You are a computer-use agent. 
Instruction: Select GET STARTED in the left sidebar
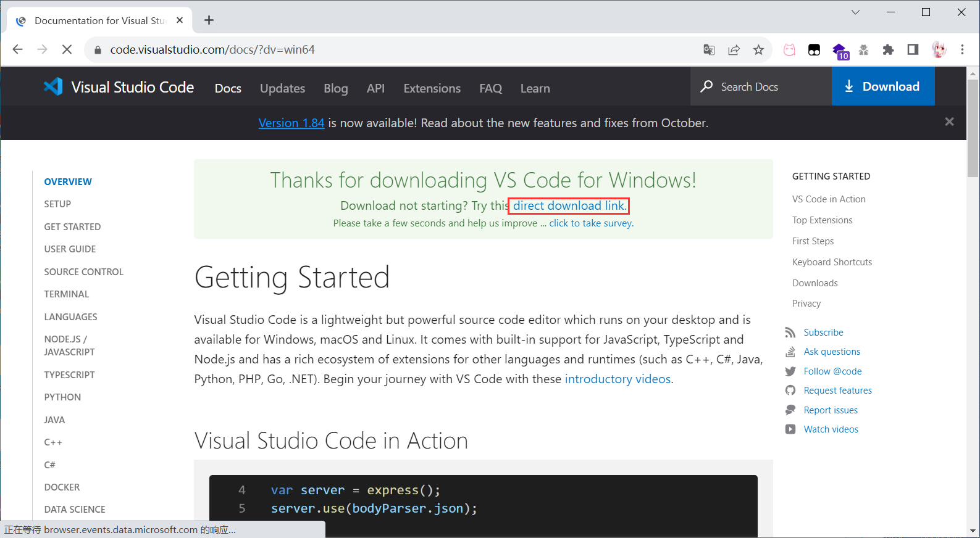click(x=72, y=227)
